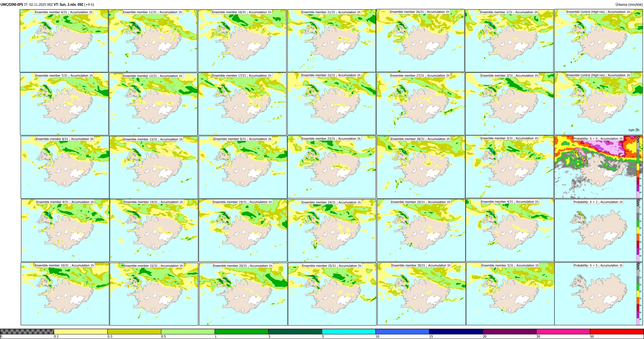Select the Probability X > 2 map panel

(599, 231)
